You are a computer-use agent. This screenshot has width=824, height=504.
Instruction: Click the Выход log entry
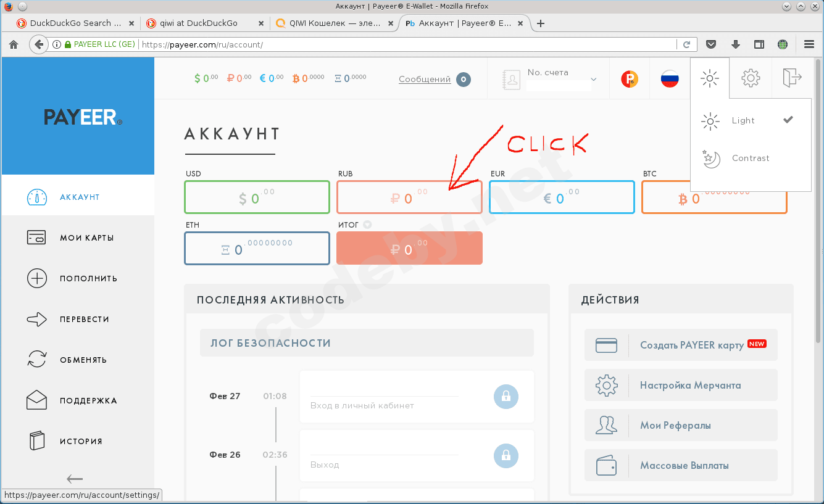[x=417, y=456]
